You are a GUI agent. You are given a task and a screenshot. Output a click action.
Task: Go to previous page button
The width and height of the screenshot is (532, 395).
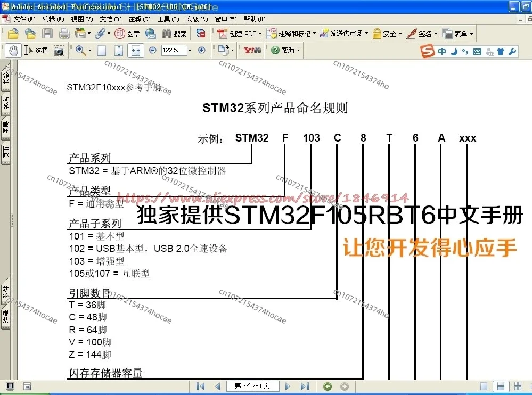[217, 386]
